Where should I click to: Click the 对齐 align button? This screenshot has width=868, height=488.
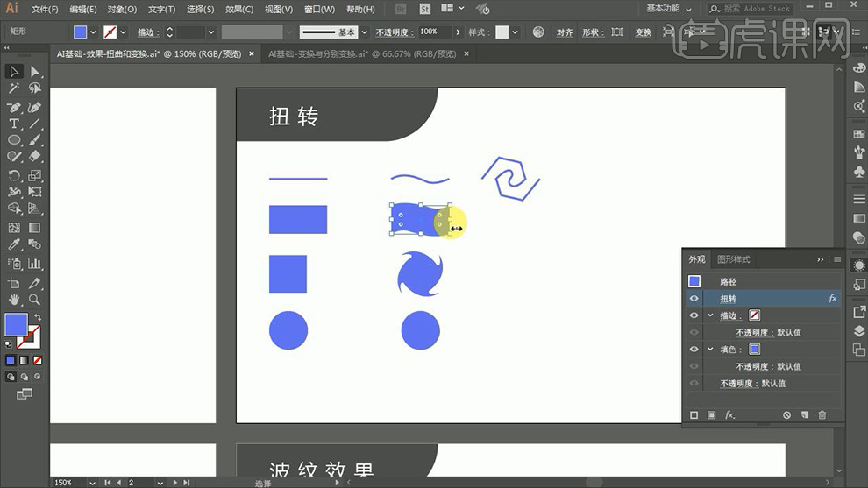pos(565,32)
